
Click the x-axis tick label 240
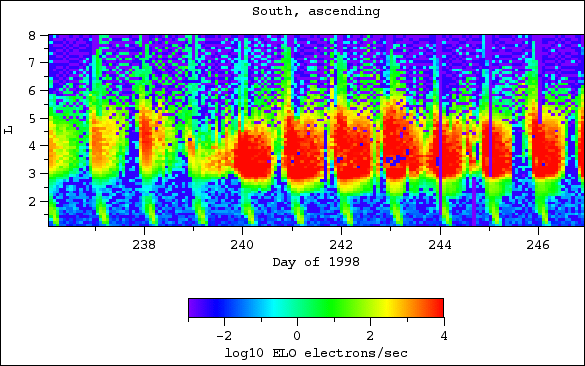click(x=242, y=245)
